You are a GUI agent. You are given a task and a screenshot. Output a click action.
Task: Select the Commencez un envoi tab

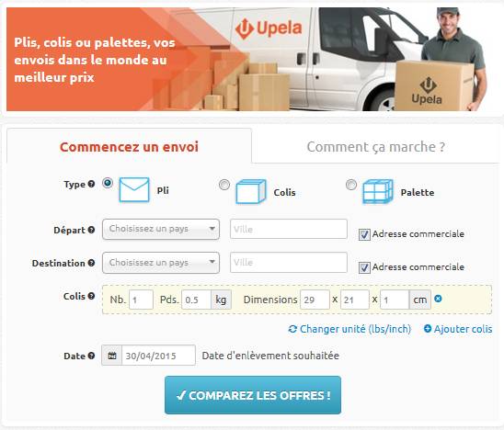129,147
